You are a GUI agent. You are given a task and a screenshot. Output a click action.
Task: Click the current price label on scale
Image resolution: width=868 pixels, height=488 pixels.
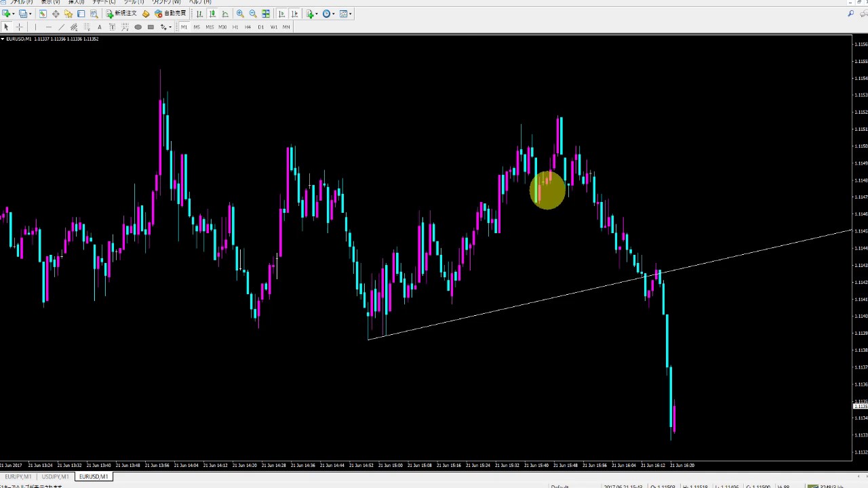pos(860,406)
